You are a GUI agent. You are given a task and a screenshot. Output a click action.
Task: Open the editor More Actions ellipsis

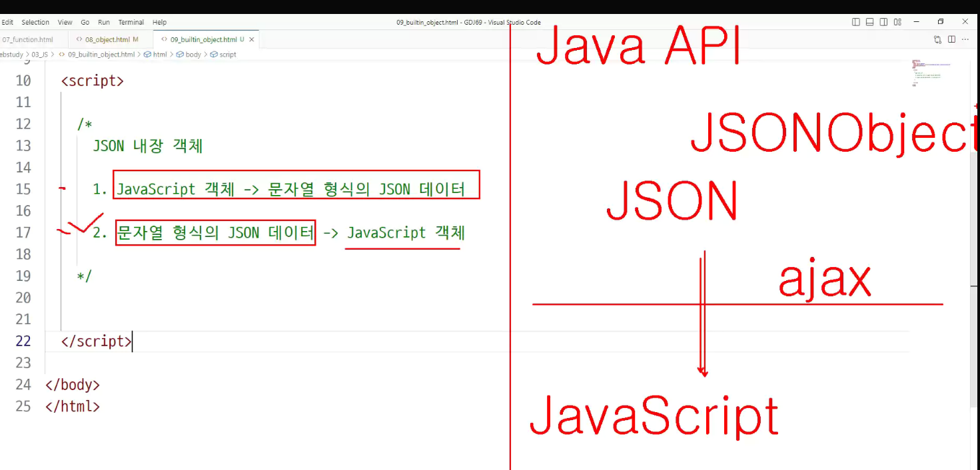[966, 40]
